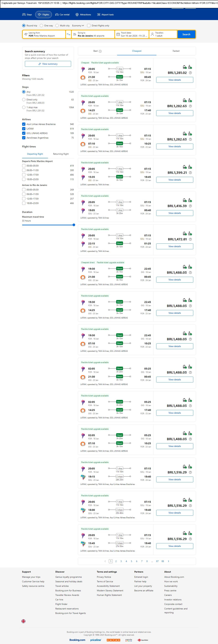
Task: Click the swap origin and destination arrows icon
Action: [x=69, y=34]
